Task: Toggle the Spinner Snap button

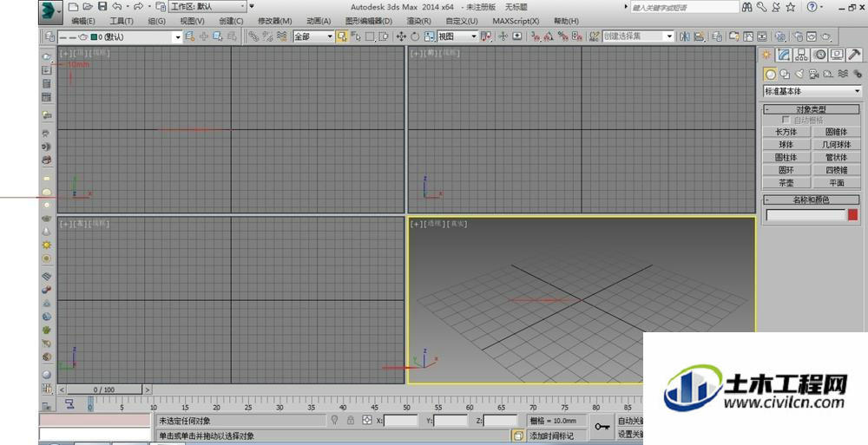Action: [x=577, y=36]
